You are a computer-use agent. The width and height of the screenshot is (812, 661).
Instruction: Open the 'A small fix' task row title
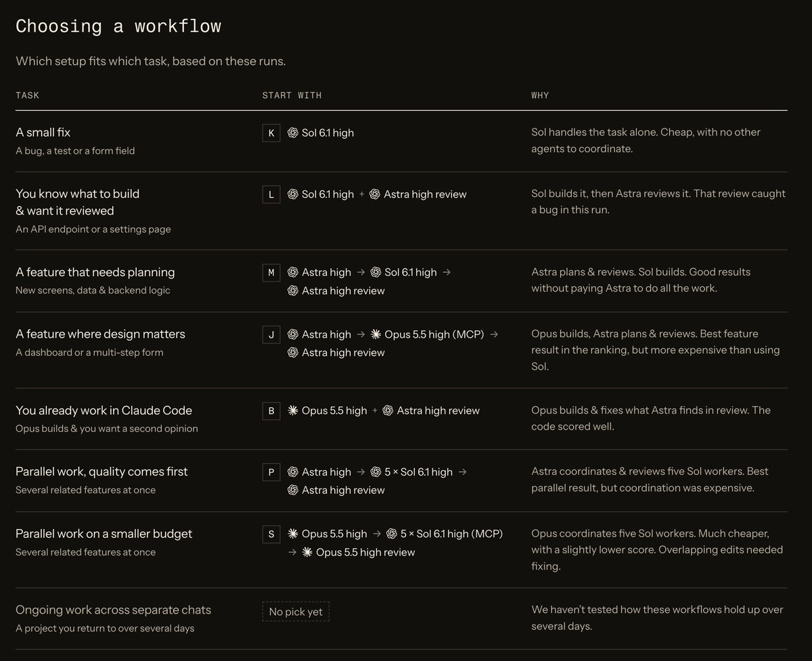43,133
